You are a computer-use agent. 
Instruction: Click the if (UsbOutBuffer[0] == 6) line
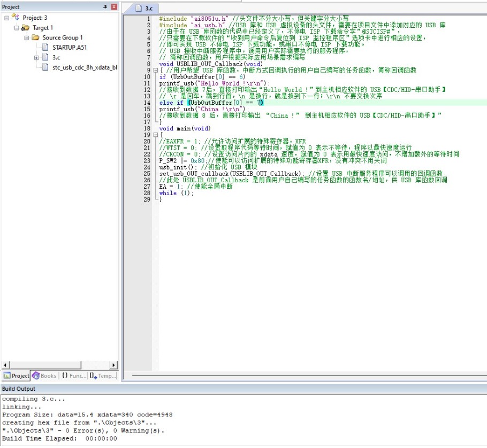[202, 76]
